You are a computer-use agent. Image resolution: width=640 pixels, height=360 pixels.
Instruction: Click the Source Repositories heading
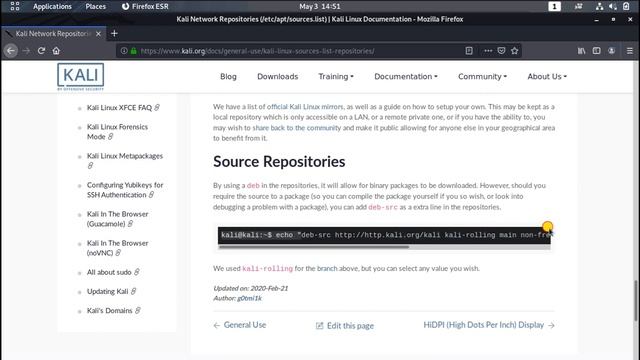tap(279, 162)
